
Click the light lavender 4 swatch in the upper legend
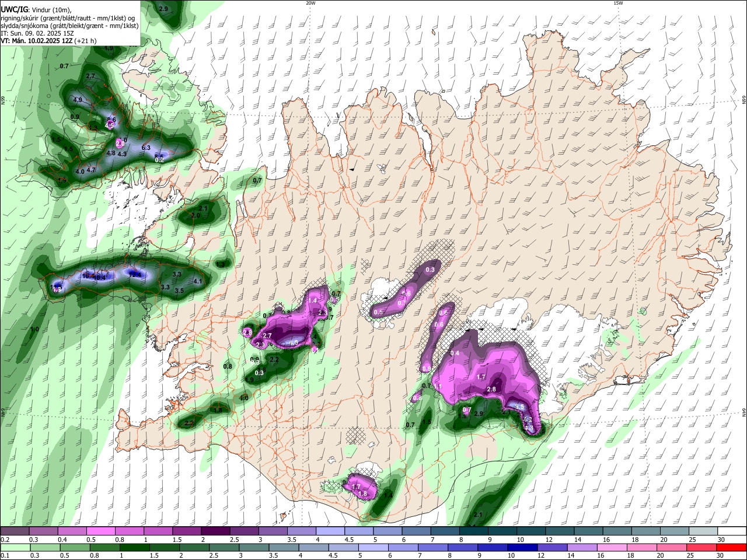[330, 531]
